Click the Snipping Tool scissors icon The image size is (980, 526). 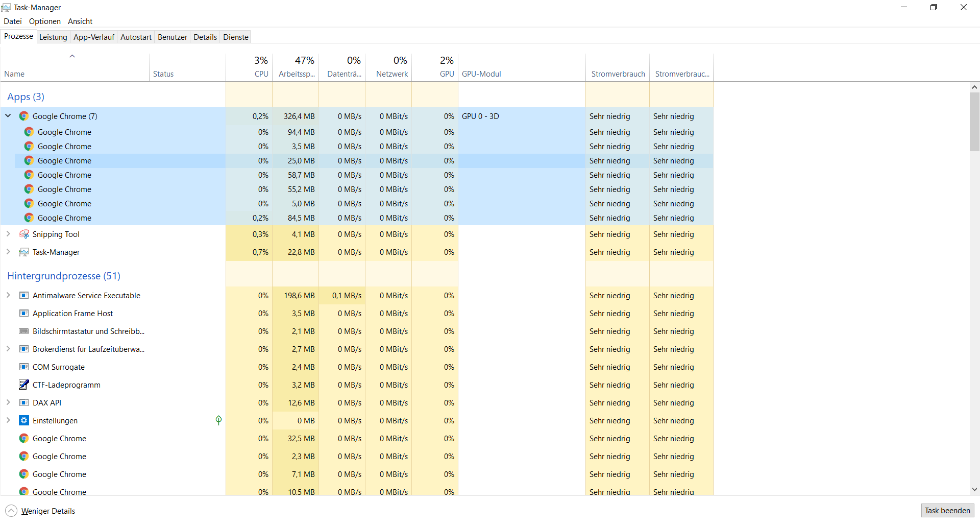(24, 234)
